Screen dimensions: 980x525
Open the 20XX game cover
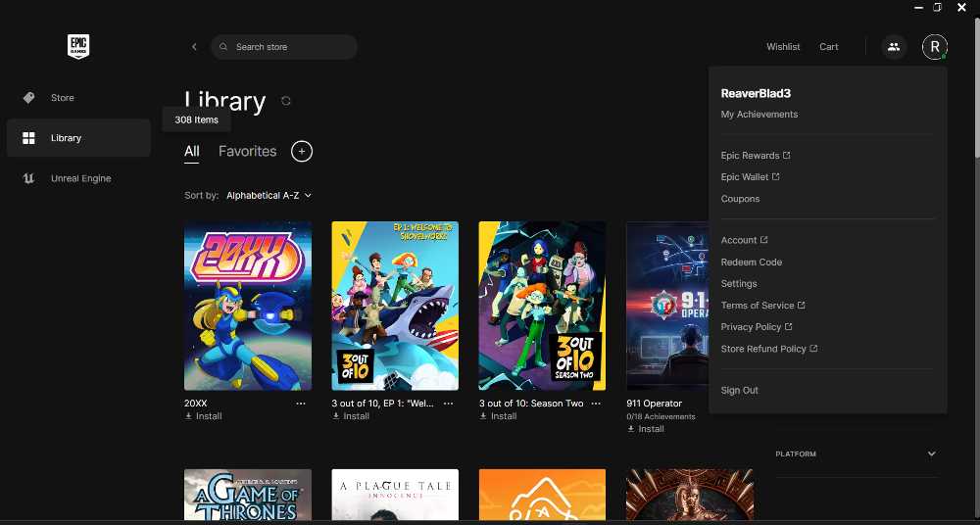pos(248,306)
